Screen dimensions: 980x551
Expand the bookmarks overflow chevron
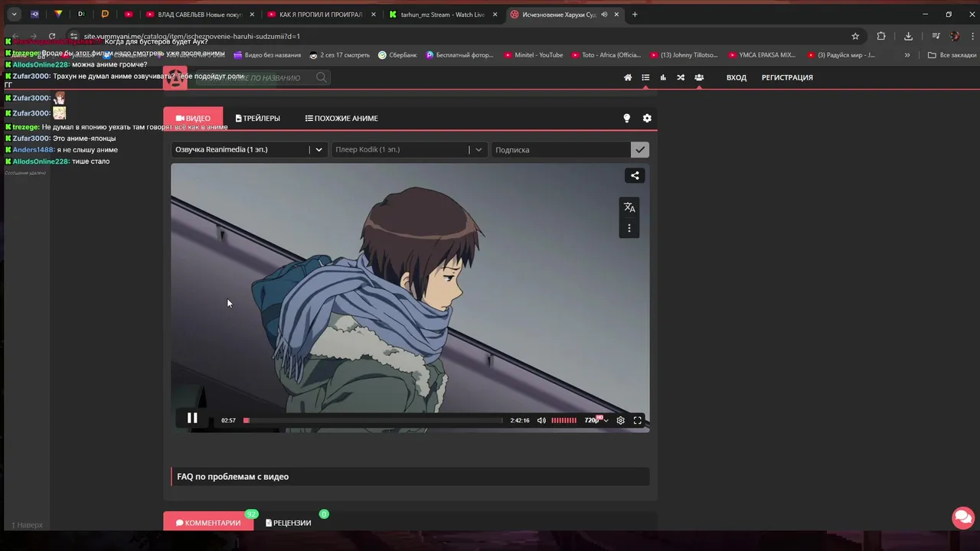pos(907,55)
